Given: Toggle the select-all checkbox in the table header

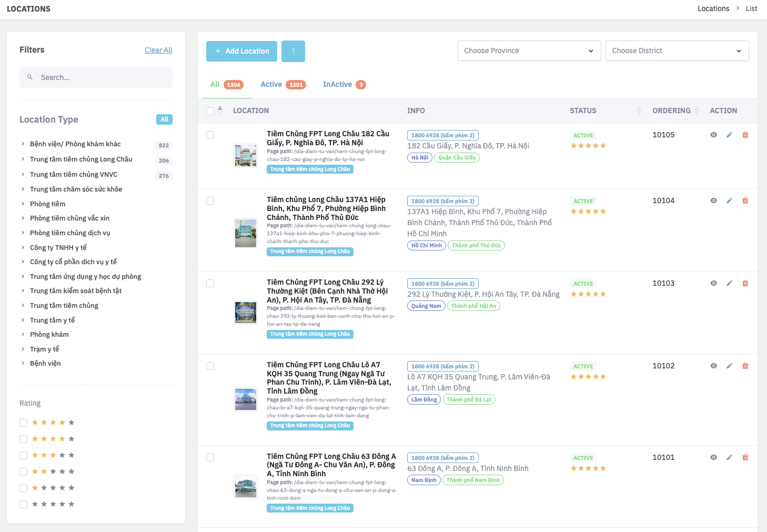Looking at the screenshot, I should (x=209, y=112).
